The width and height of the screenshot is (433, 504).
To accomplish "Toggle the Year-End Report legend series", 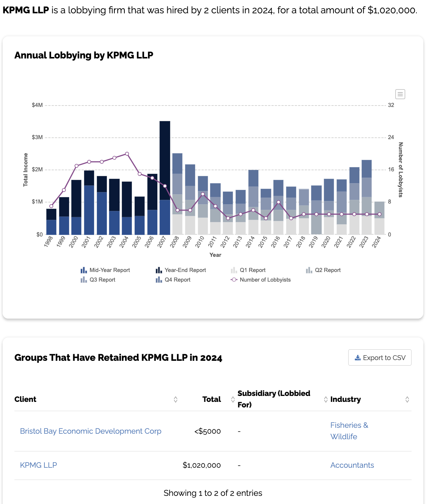I will (x=181, y=270).
